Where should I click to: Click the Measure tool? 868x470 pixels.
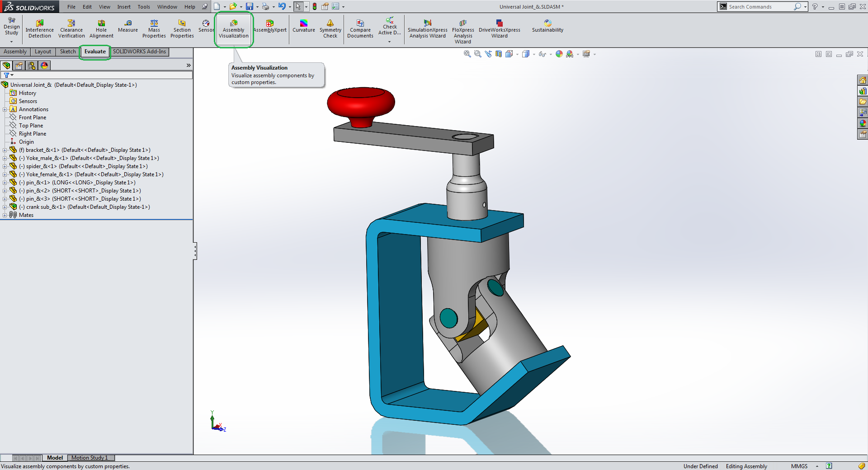click(128, 26)
